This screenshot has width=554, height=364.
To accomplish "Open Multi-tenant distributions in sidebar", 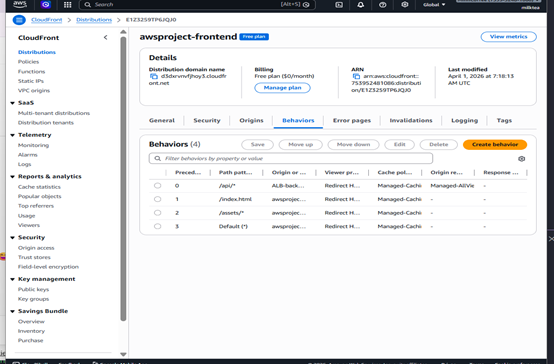I will 54,113.
